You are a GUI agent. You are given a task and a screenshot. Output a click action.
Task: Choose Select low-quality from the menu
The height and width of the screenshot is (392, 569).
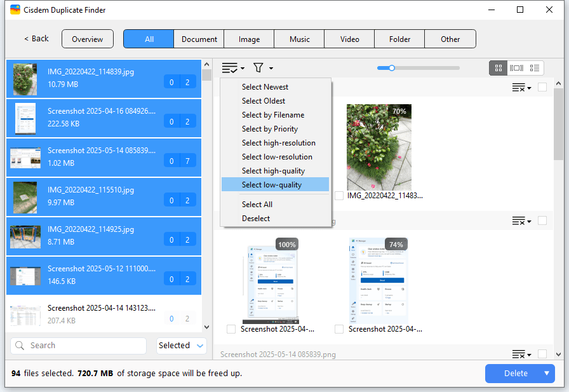[272, 185]
